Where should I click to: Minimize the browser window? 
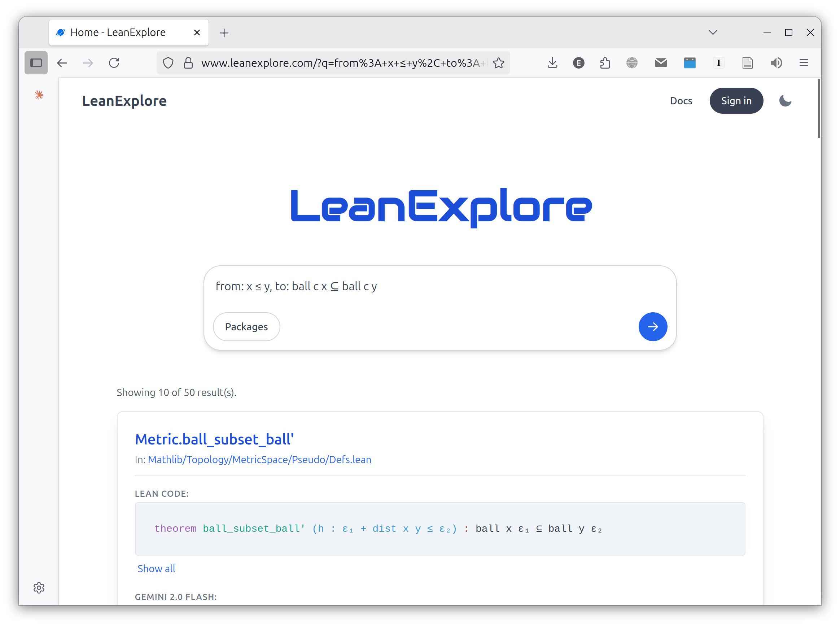pyautogui.click(x=767, y=32)
